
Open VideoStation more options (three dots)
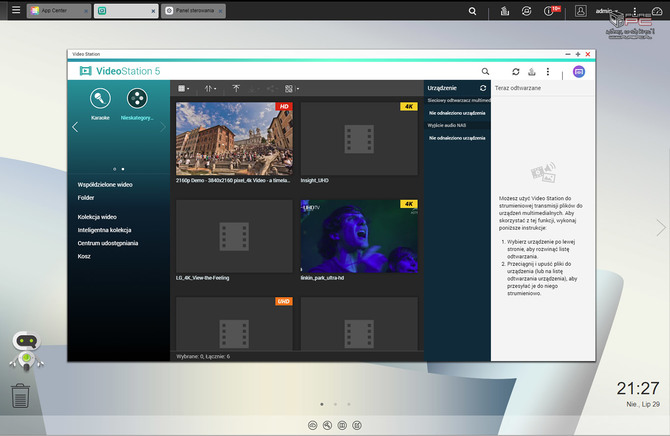[548, 71]
